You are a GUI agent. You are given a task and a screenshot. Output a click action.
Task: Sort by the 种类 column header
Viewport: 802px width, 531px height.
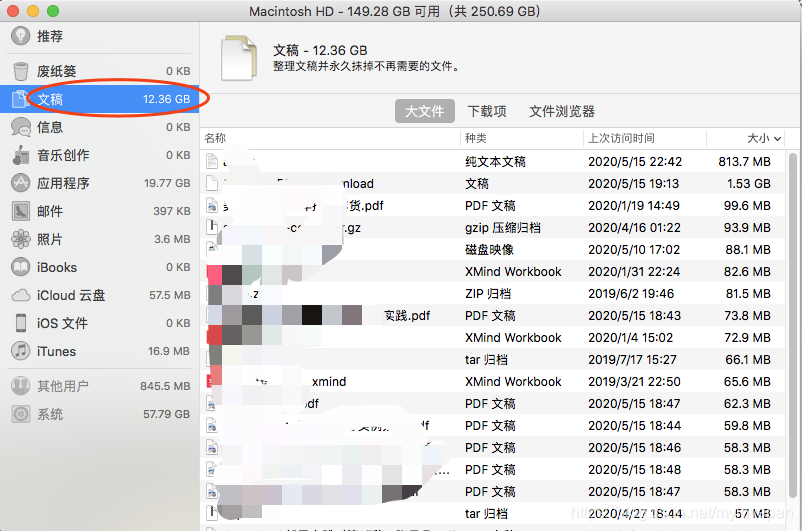(476, 138)
